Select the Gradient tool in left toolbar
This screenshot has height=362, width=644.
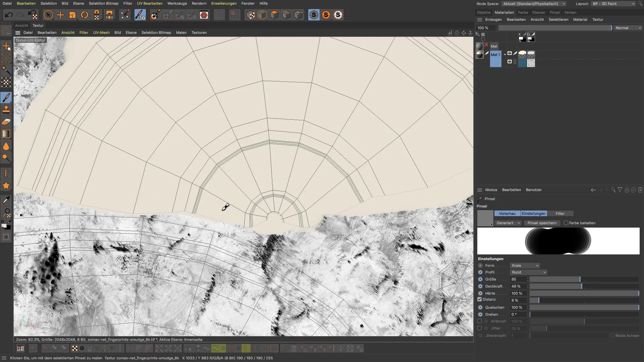point(6,134)
